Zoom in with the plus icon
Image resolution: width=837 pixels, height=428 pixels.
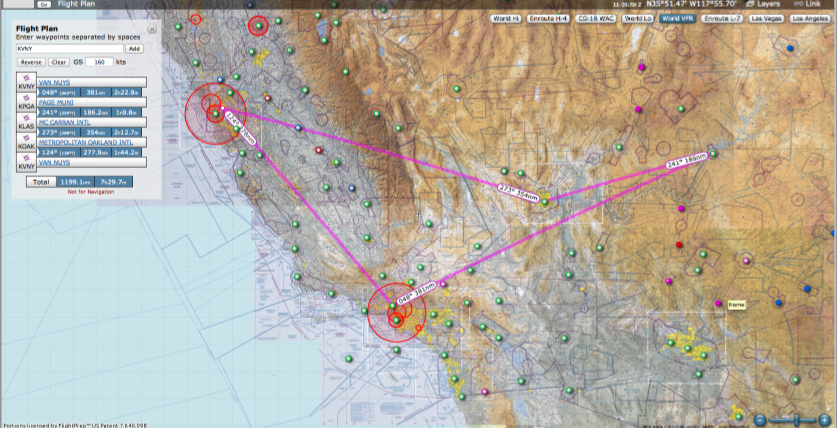pyautogui.click(x=825, y=419)
